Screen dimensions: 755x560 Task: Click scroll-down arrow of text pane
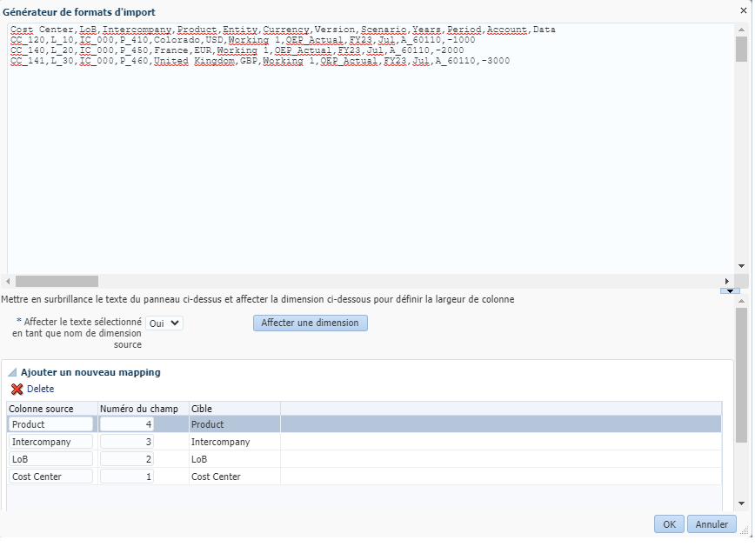741,266
